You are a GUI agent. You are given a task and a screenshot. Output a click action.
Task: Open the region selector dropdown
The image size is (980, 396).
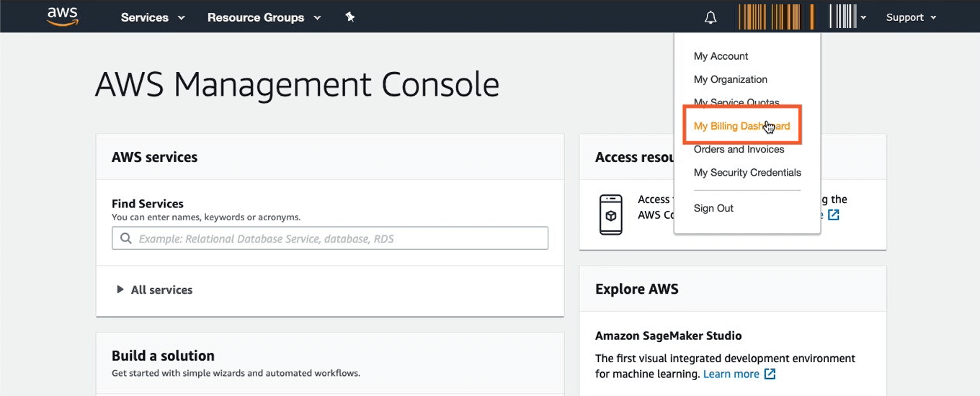coord(847,17)
